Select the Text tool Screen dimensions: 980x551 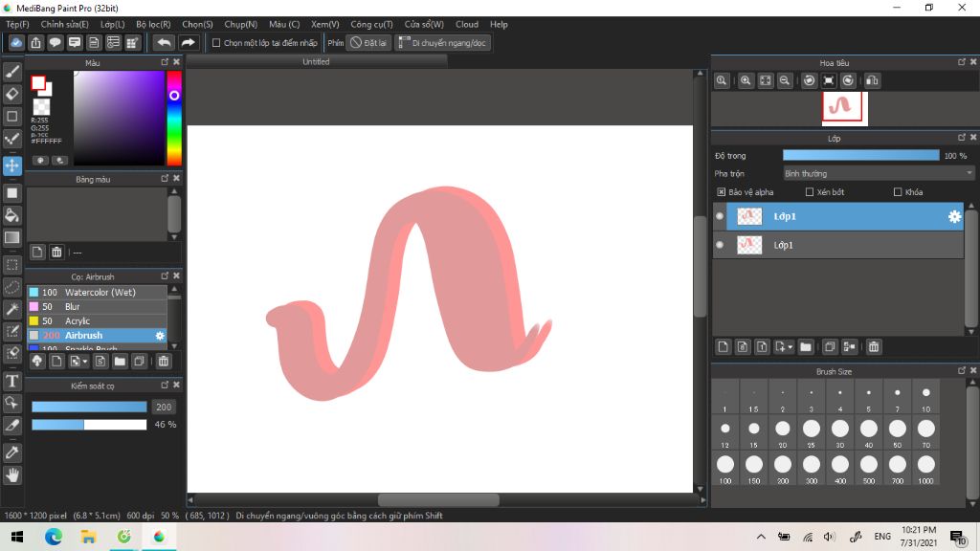click(11, 381)
